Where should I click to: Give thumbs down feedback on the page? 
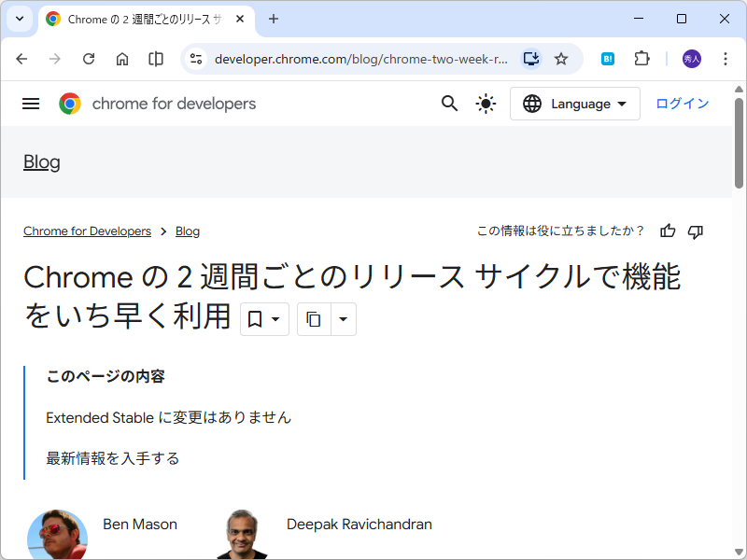pos(695,231)
